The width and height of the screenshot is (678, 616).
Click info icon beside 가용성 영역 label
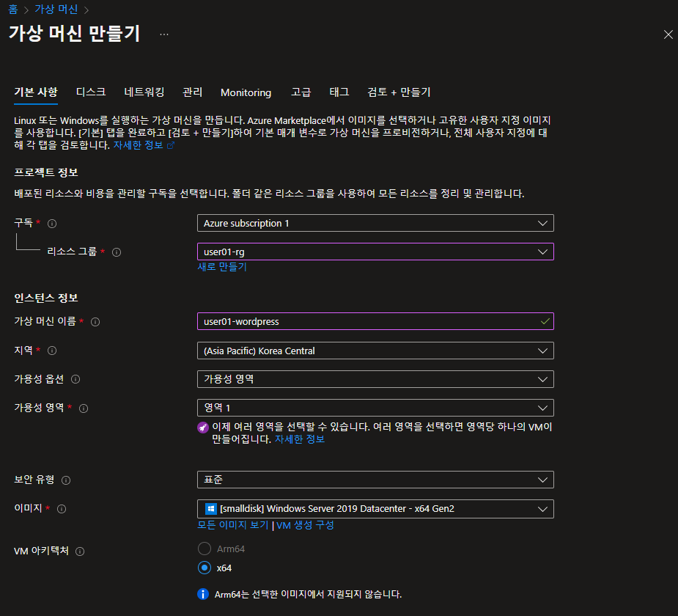click(84, 408)
